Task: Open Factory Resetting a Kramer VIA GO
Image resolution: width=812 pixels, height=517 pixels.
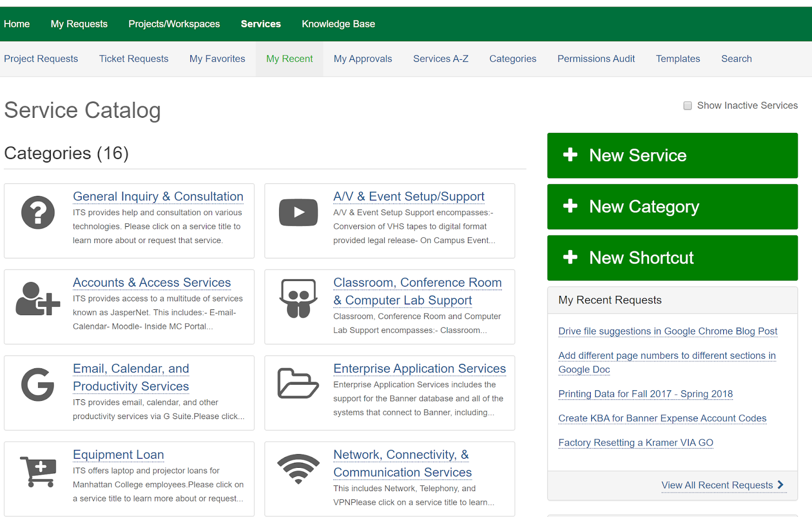Action: tap(635, 442)
